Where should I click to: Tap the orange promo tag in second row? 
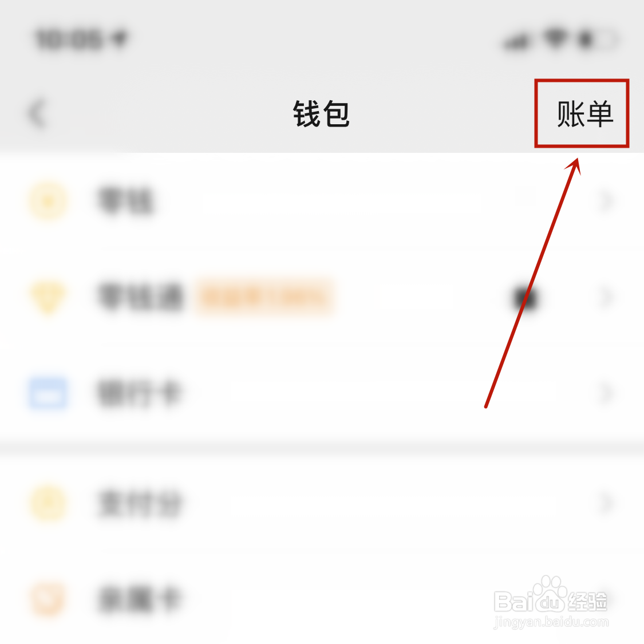click(265, 297)
